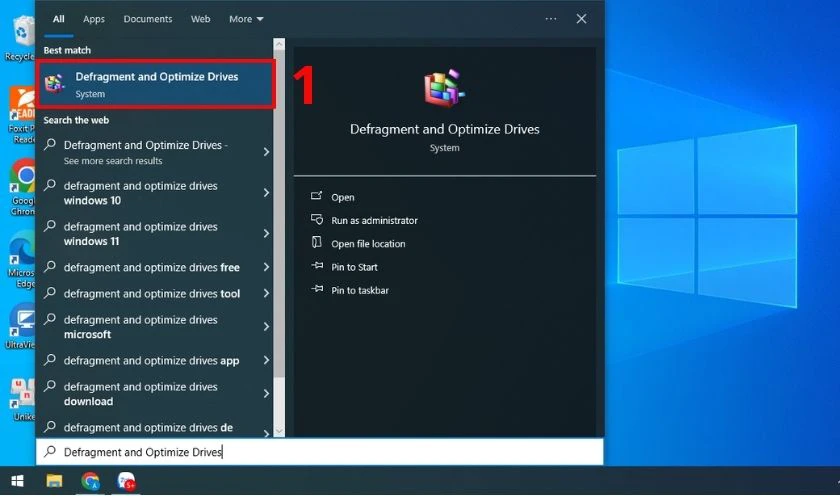Viewport: 840px width, 500px height.
Task: Select 'defragment and optimize drives windows 11' suggestion
Action: [155, 234]
